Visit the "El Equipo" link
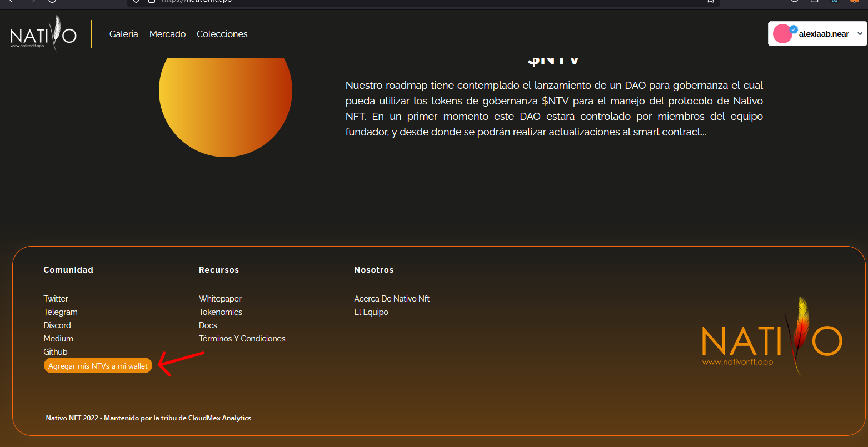The image size is (868, 447). point(371,312)
